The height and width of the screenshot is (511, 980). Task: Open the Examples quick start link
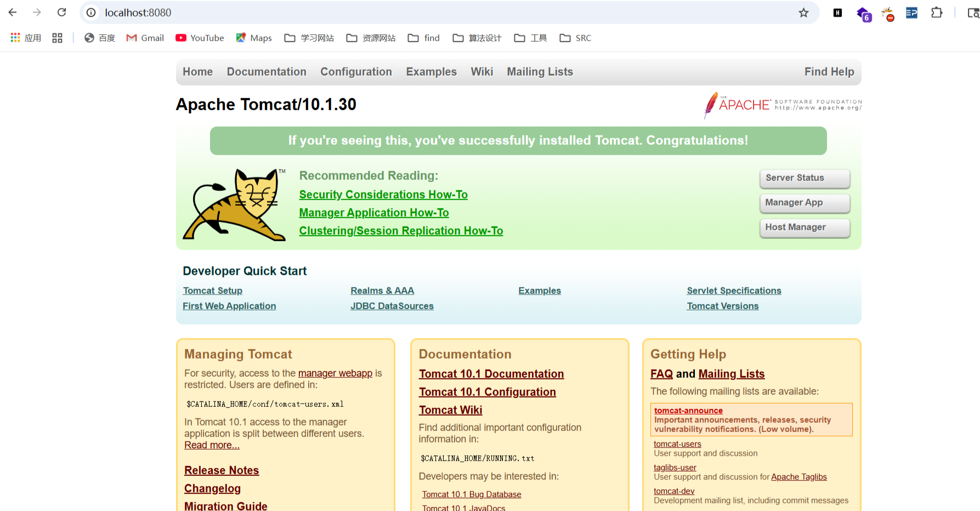[x=540, y=291]
